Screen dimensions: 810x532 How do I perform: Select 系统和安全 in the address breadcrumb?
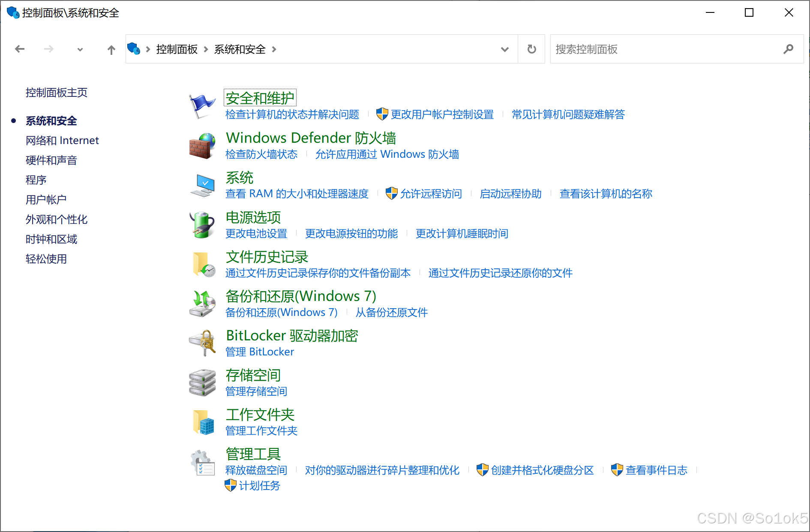point(240,49)
